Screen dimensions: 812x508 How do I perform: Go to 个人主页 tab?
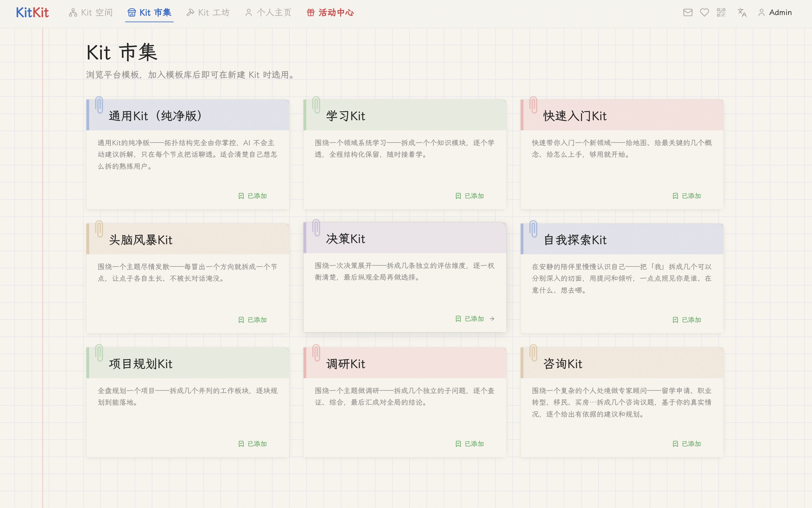pos(268,12)
